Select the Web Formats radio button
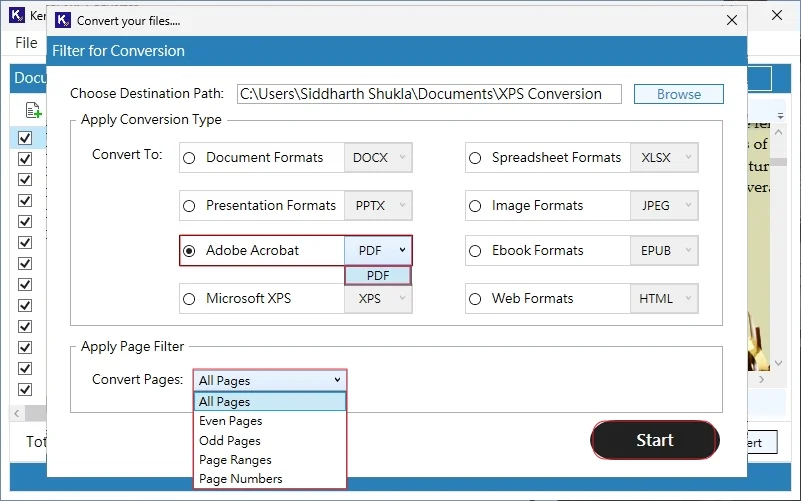Image resolution: width=801 pixels, height=501 pixels. click(475, 299)
